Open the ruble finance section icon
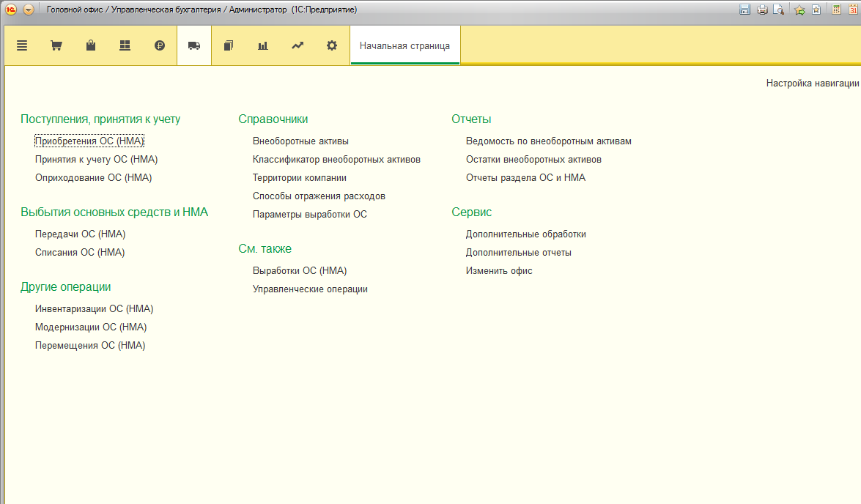The image size is (861, 504). click(x=159, y=45)
